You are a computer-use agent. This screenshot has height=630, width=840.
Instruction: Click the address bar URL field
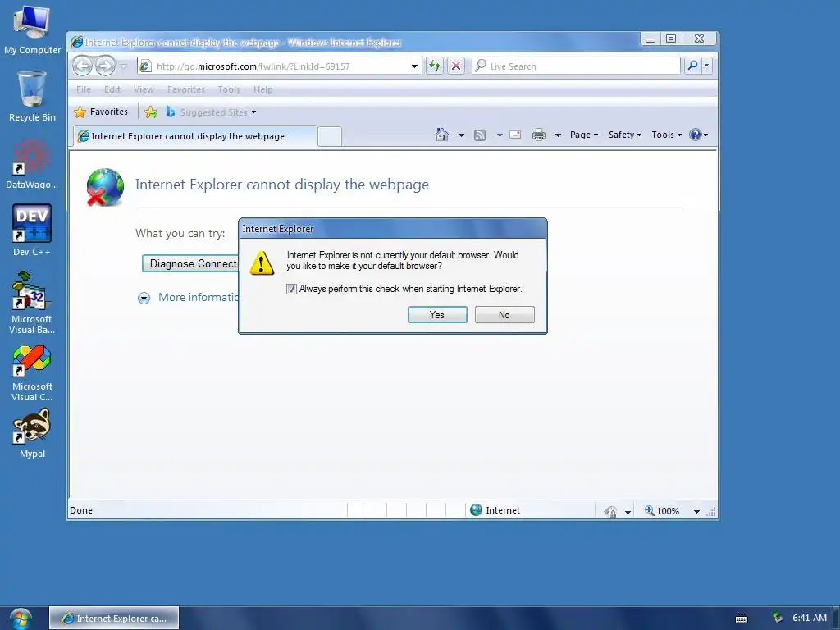280,66
